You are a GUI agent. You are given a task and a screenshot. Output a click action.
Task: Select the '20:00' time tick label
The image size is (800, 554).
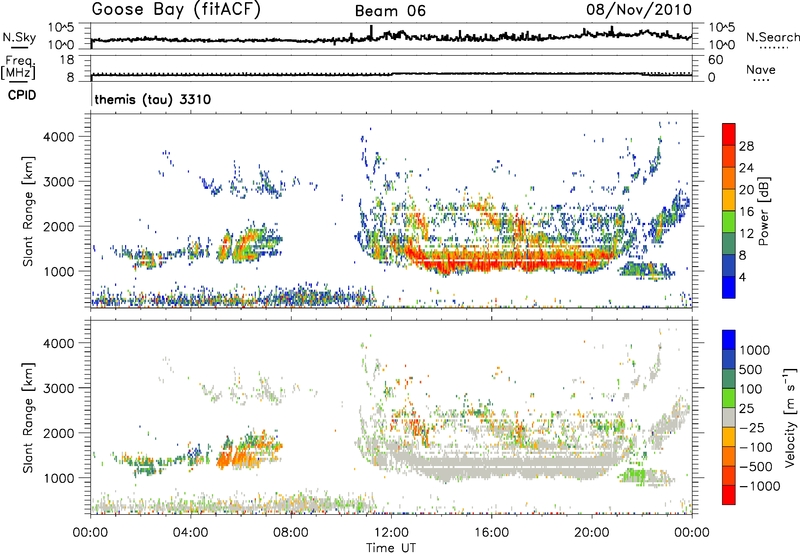click(x=591, y=533)
